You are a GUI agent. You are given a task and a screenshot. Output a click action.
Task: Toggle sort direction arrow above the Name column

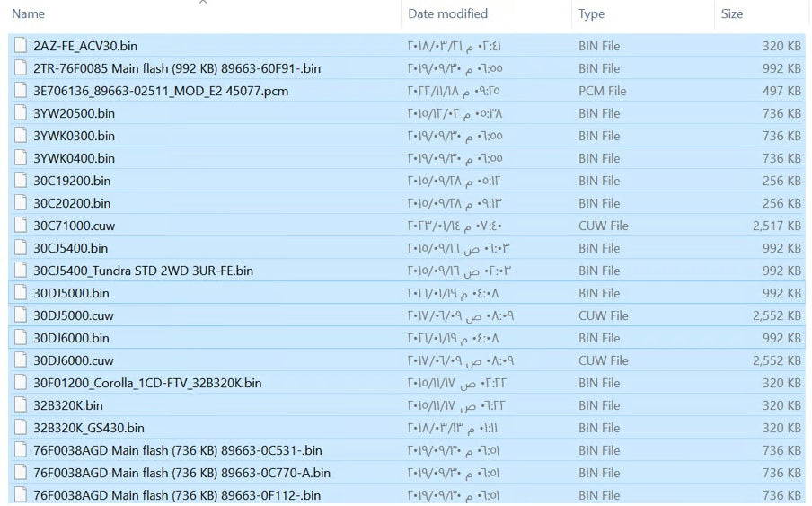pos(203,3)
